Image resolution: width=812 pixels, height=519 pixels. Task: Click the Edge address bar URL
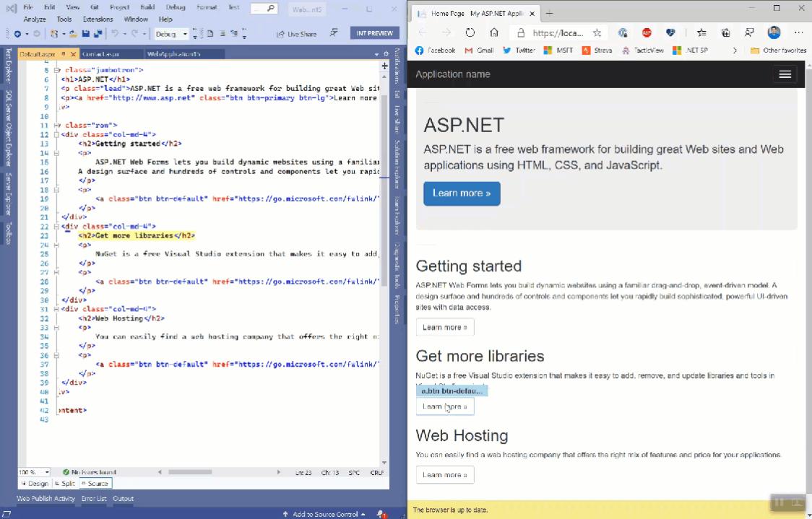tap(558, 32)
